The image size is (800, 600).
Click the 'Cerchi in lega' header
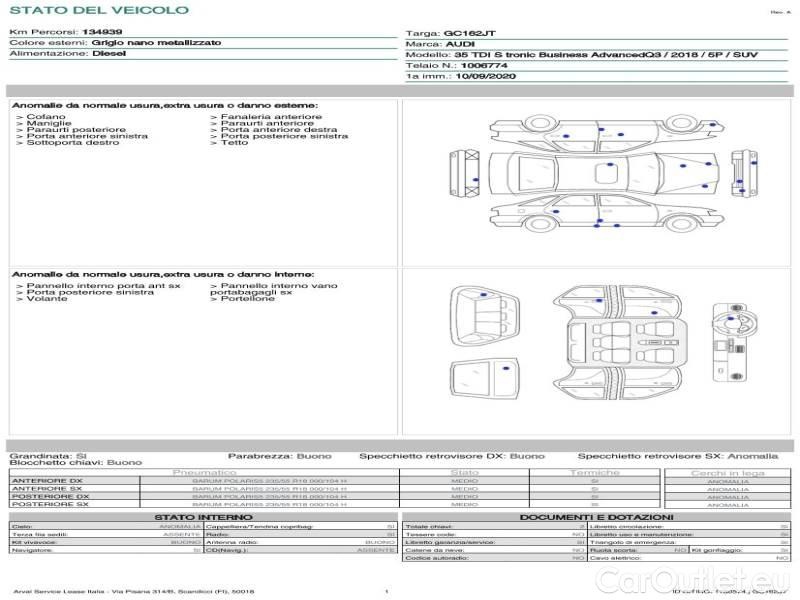tap(728, 473)
